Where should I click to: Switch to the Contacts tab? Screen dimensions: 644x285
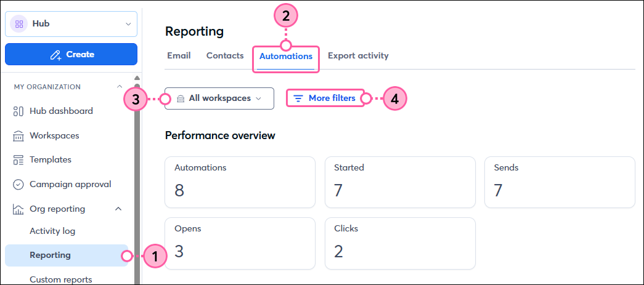click(225, 56)
